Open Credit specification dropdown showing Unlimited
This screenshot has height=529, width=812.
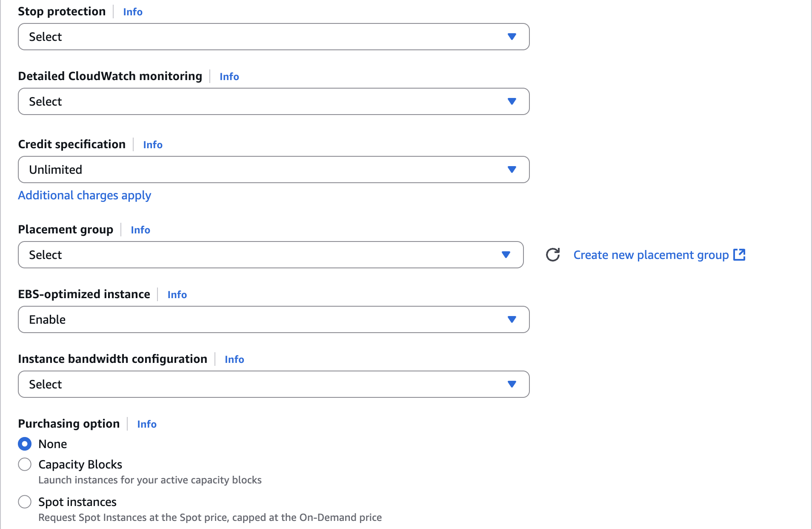click(274, 170)
